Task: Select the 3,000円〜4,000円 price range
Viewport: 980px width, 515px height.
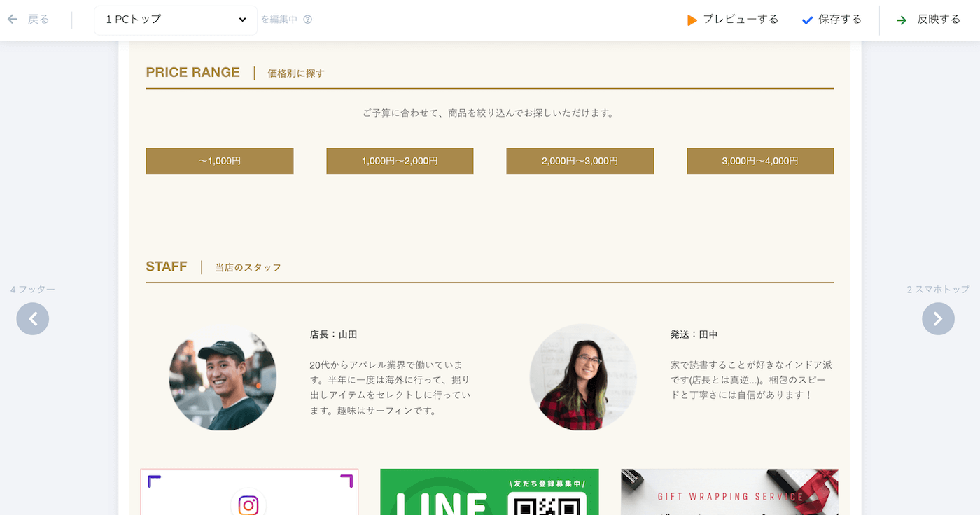Action: (760, 161)
